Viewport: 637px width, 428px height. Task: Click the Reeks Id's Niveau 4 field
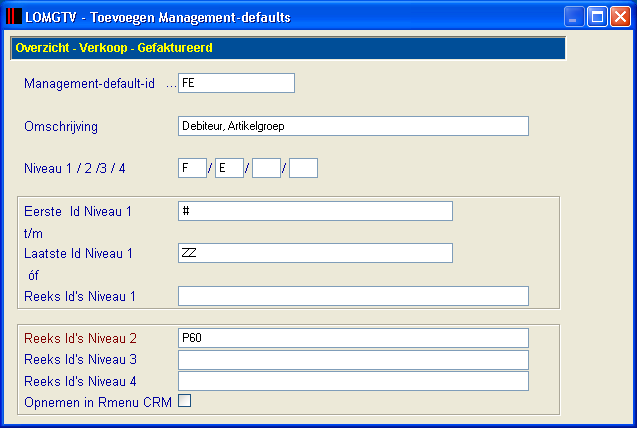(x=353, y=381)
